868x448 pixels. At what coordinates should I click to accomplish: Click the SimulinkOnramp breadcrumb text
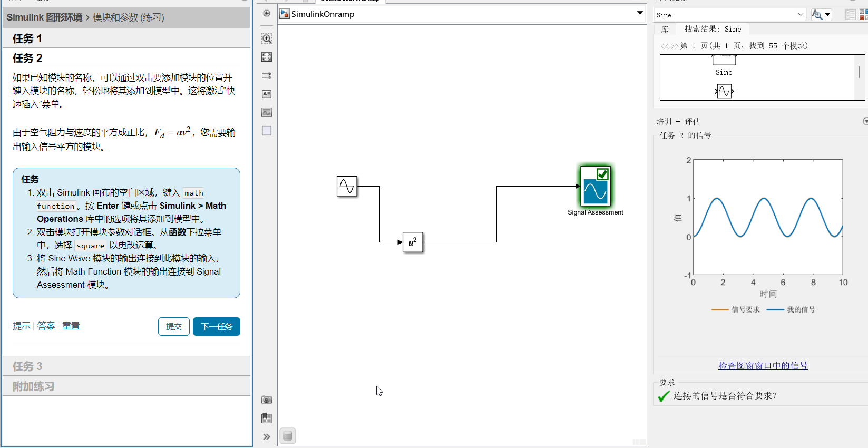pos(323,14)
